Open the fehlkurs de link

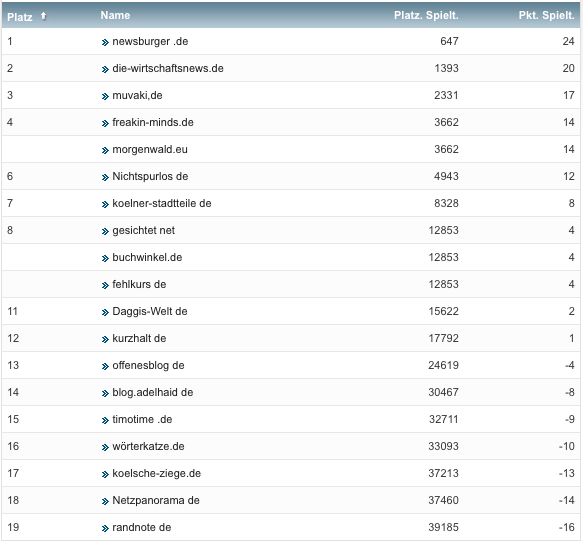pos(139,284)
